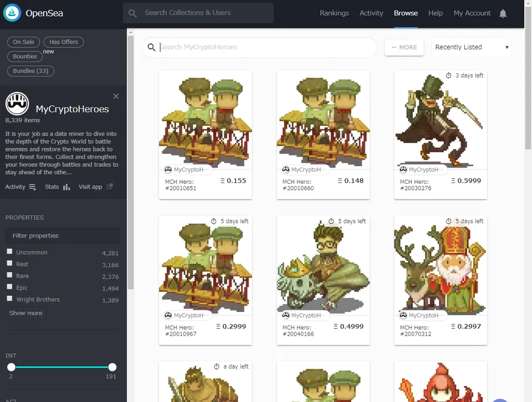Screen dimensions: 532x402
Task: Click the OpenSea brand name
Action: point(44,13)
